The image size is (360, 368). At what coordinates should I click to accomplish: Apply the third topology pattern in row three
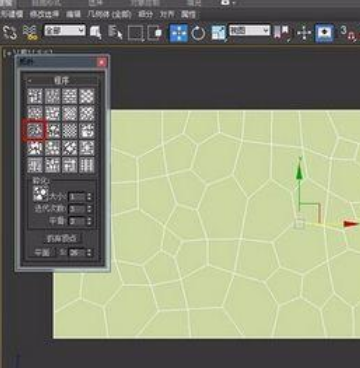tap(70, 131)
